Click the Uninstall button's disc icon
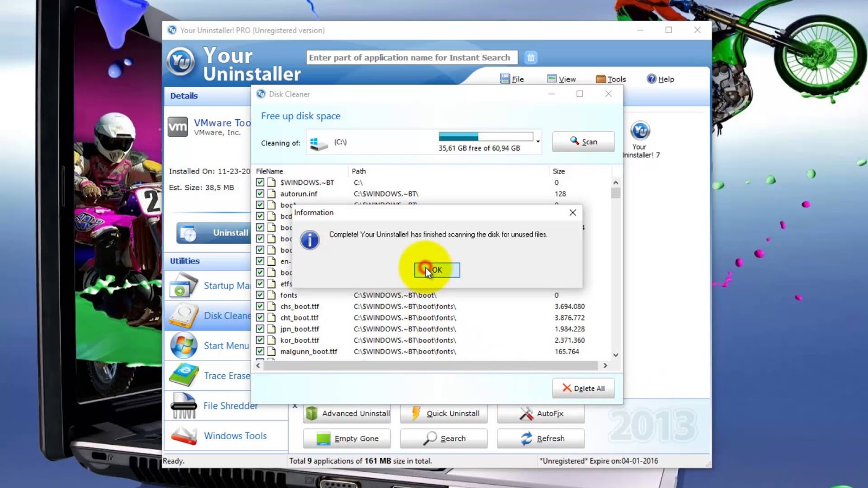This screenshot has height=488, width=868. 188,233
